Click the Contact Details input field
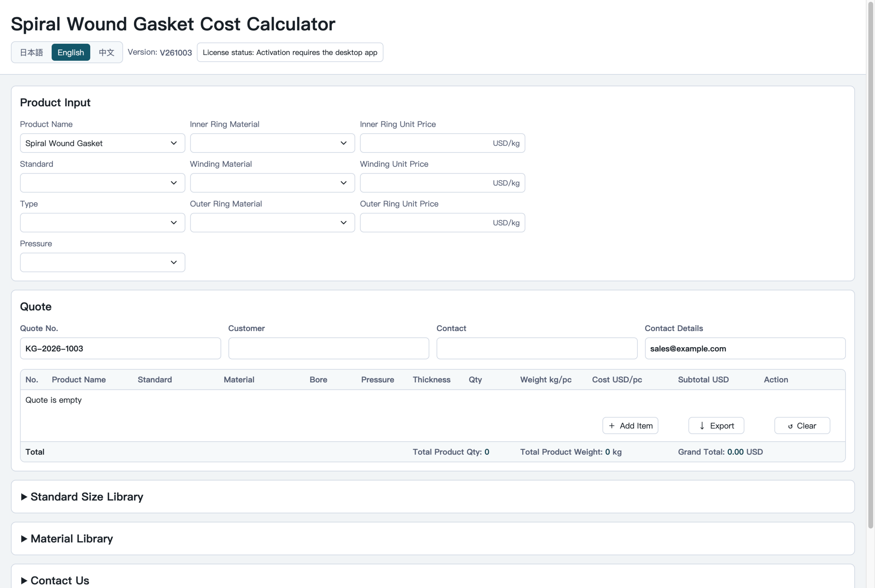The height and width of the screenshot is (588, 875). pyautogui.click(x=745, y=348)
